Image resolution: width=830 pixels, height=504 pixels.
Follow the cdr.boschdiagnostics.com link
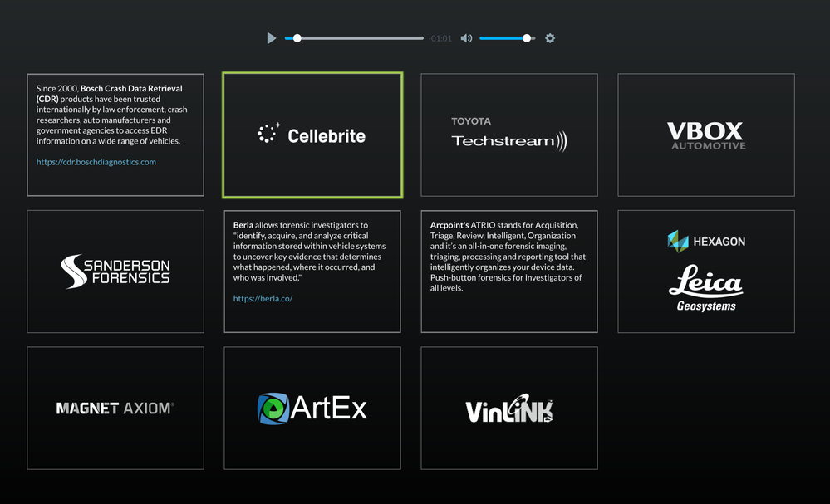96,162
